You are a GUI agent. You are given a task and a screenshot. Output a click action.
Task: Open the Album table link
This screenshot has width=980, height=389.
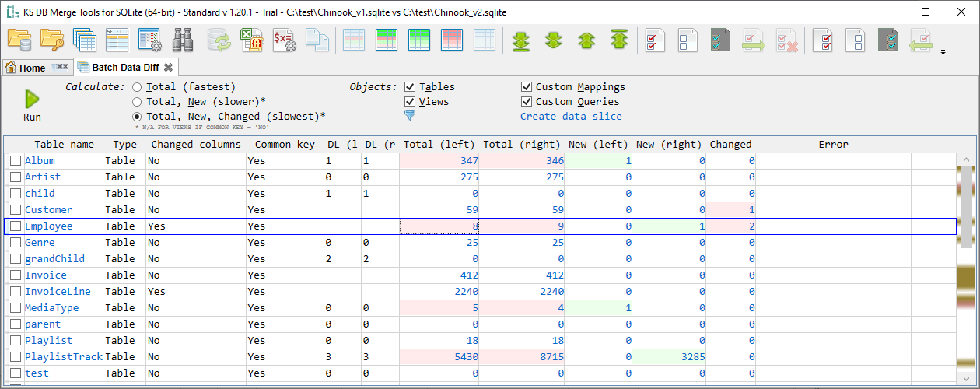point(40,161)
